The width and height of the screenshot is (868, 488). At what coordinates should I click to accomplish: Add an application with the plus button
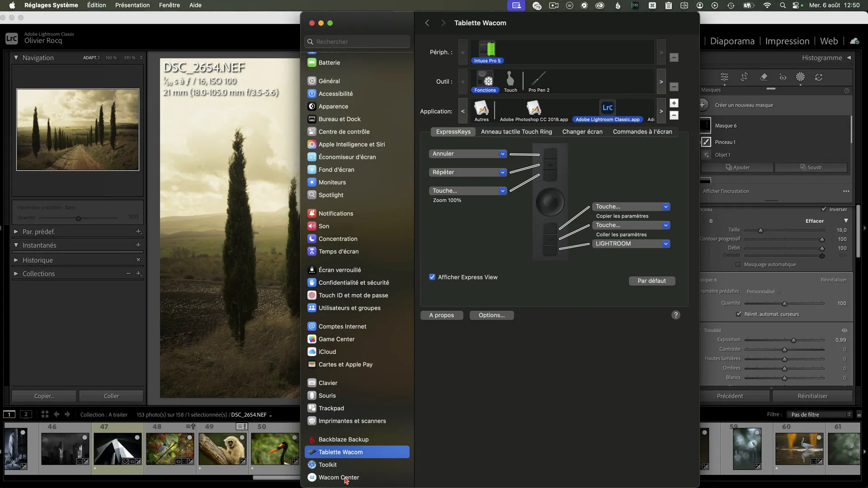click(674, 103)
